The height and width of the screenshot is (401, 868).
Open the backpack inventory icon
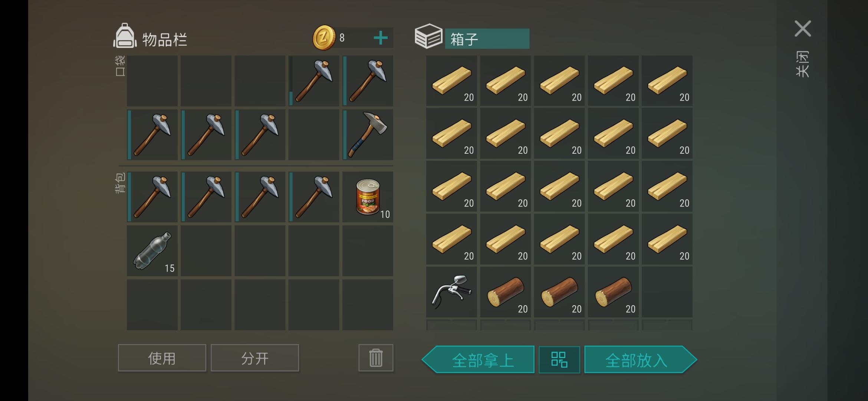pos(125,36)
